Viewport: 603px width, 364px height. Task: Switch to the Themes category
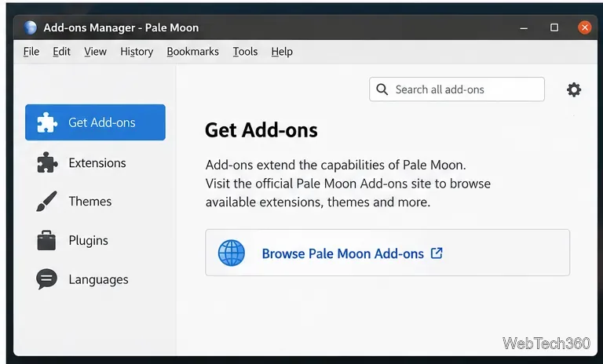95,201
